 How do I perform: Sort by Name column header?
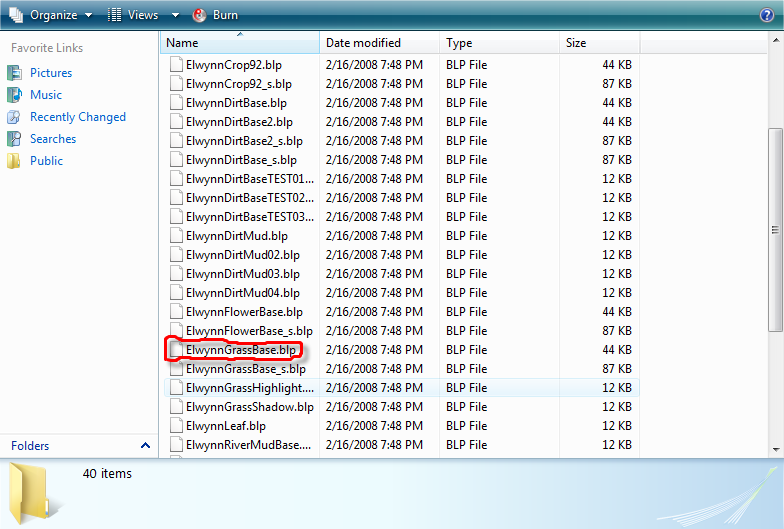point(240,43)
